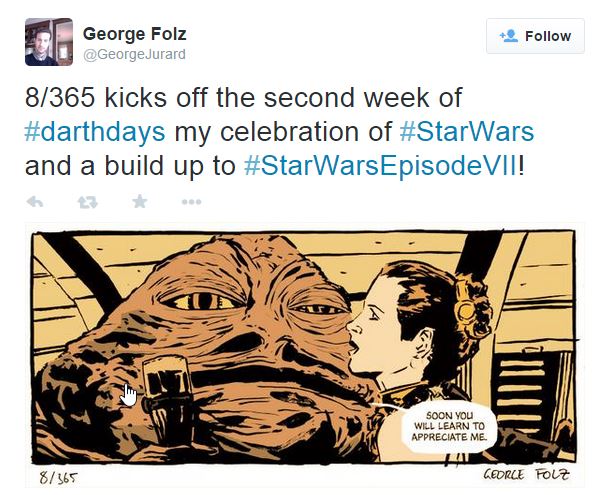Open the #StarWars hashtag
The image size is (611, 495).
467,131
